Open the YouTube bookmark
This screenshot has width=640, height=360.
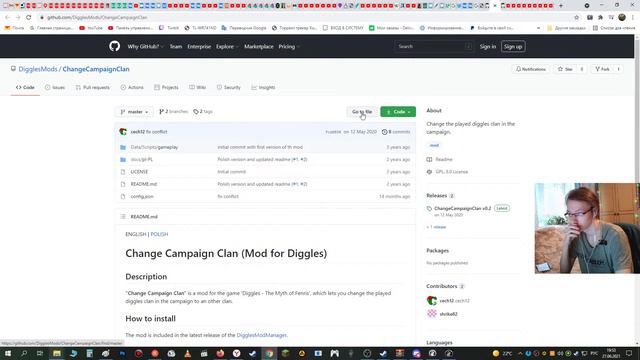91,28
